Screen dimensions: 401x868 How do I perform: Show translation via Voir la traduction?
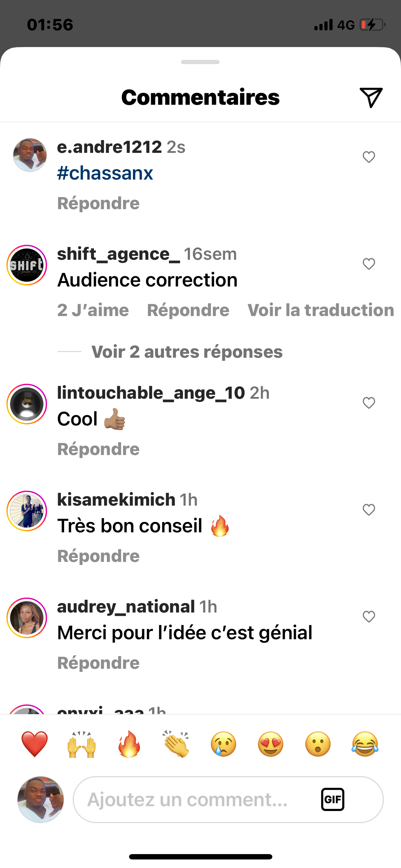321,310
